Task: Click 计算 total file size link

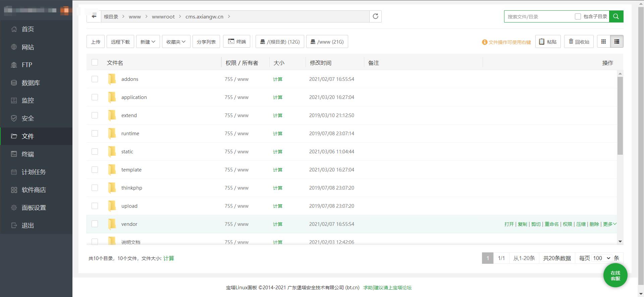Action: click(169, 258)
